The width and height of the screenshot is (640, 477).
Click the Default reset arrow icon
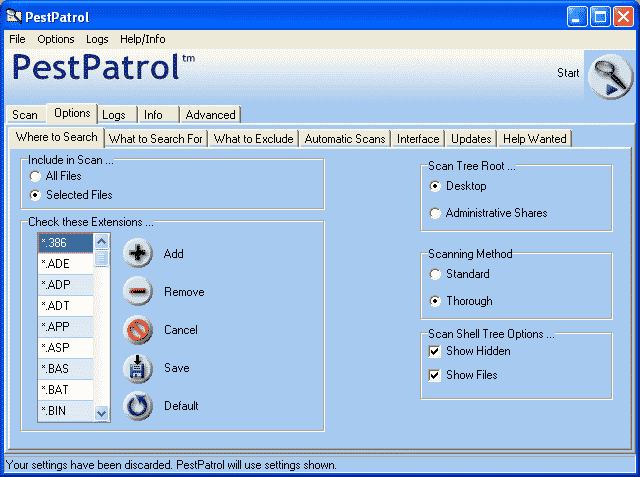[138, 406]
